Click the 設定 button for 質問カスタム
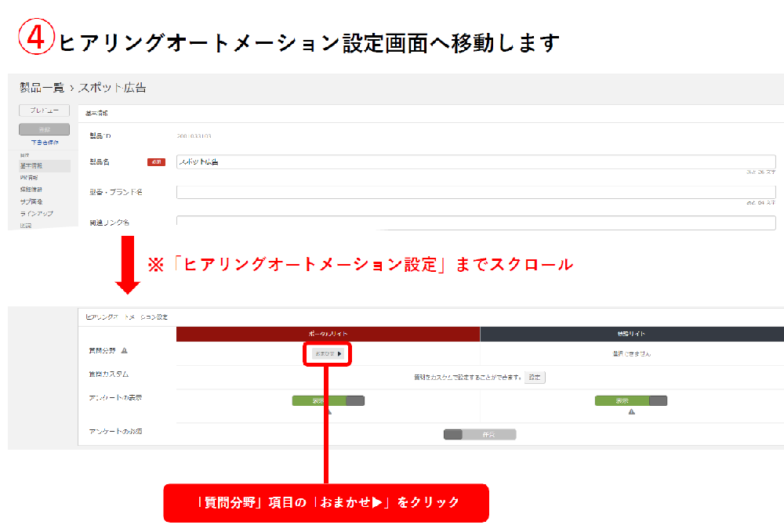Image resolution: width=784 pixels, height=532 pixels. pyautogui.click(x=534, y=377)
